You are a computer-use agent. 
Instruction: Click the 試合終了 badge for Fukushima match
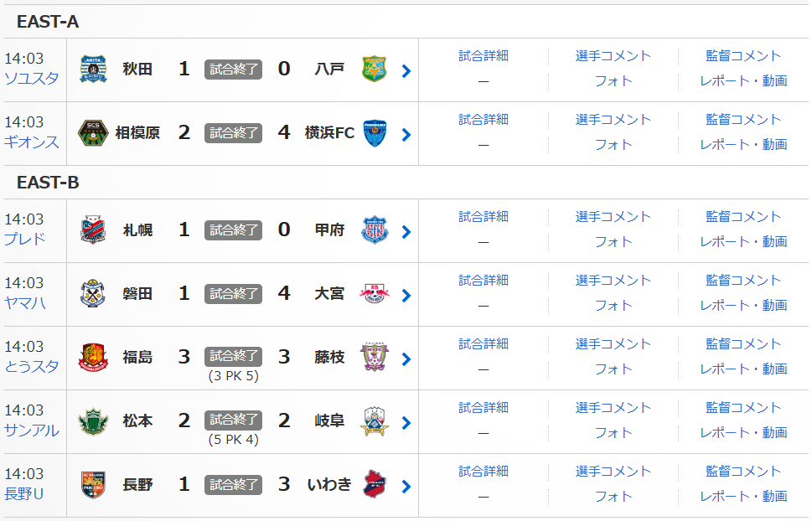point(233,357)
